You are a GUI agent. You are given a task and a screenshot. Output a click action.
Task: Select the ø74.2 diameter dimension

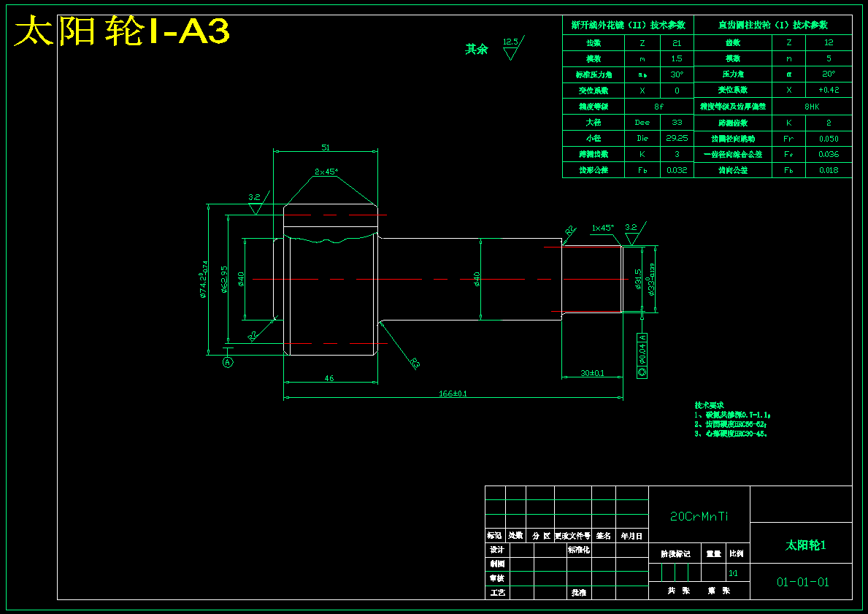204,280
